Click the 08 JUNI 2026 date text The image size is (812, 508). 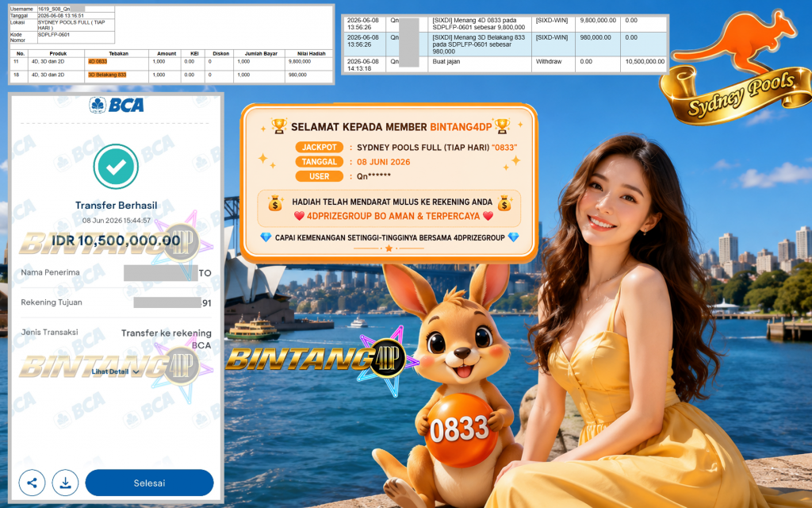[x=383, y=162]
